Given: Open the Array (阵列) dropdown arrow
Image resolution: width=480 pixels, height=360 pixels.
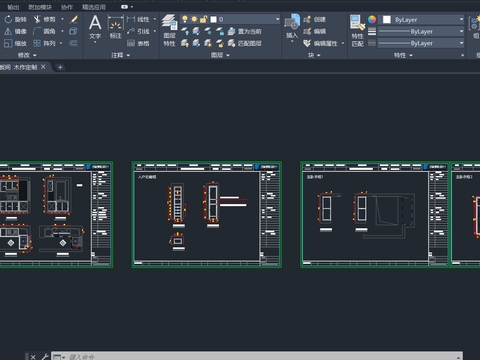Looking at the screenshot, I should pyautogui.click(x=61, y=43).
